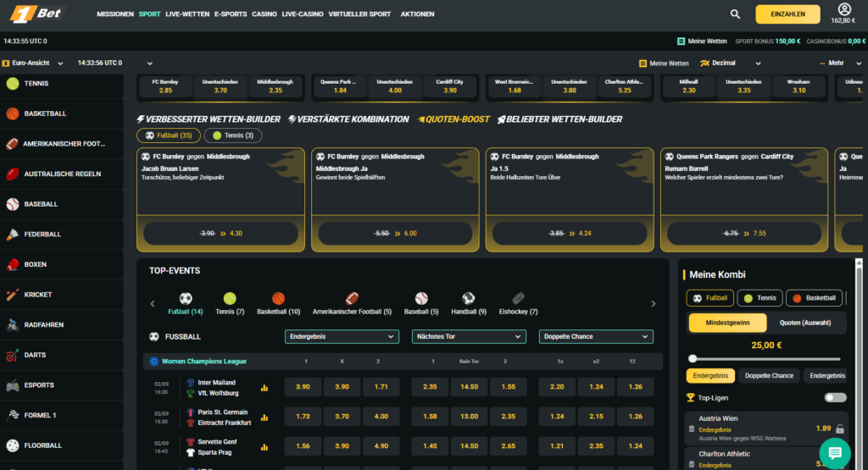Image resolution: width=868 pixels, height=470 pixels.
Task: Select the Darts sidebar icon
Action: 12,355
